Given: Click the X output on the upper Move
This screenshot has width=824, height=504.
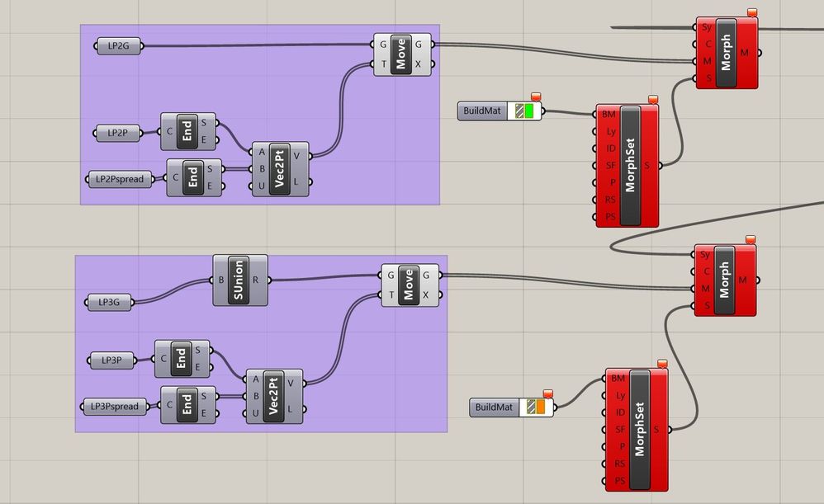Looking at the screenshot, I should coord(419,64).
